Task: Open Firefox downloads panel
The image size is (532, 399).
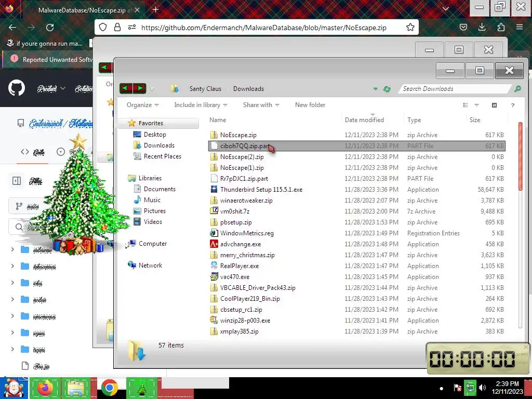Action: pos(482,27)
